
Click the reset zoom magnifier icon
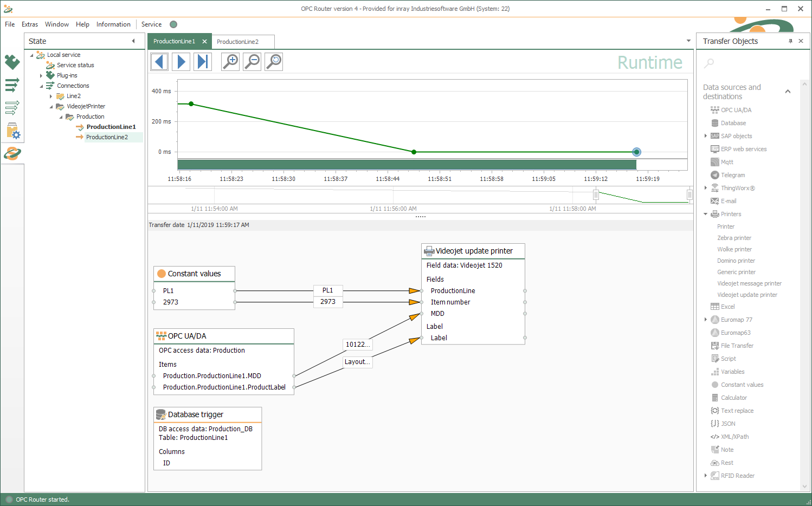(274, 62)
